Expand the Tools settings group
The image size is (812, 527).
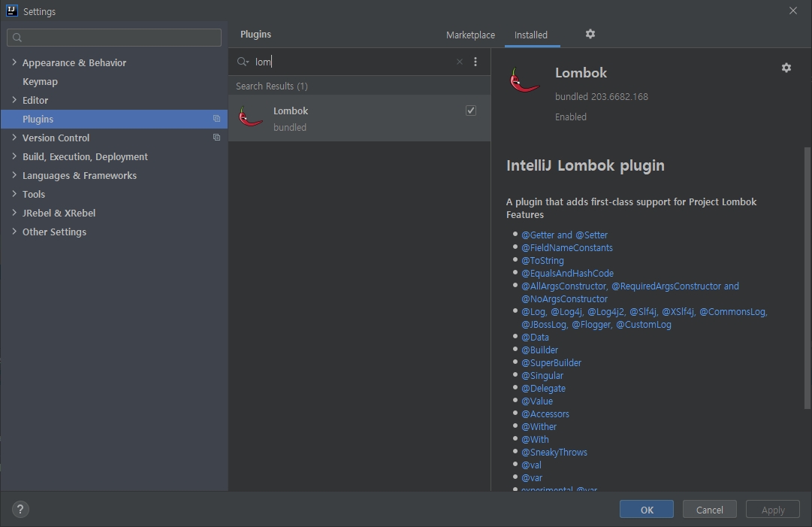point(14,194)
